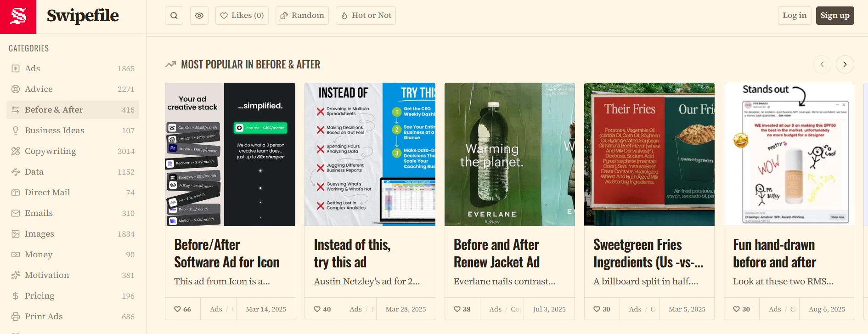Viewport: 868px width, 334px height.
Task: Open the Icon creative stack ad thumbnail
Action: (x=230, y=154)
